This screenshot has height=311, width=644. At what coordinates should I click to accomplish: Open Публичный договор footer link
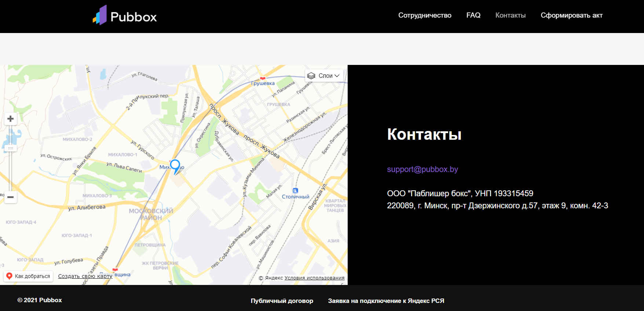pyautogui.click(x=282, y=301)
